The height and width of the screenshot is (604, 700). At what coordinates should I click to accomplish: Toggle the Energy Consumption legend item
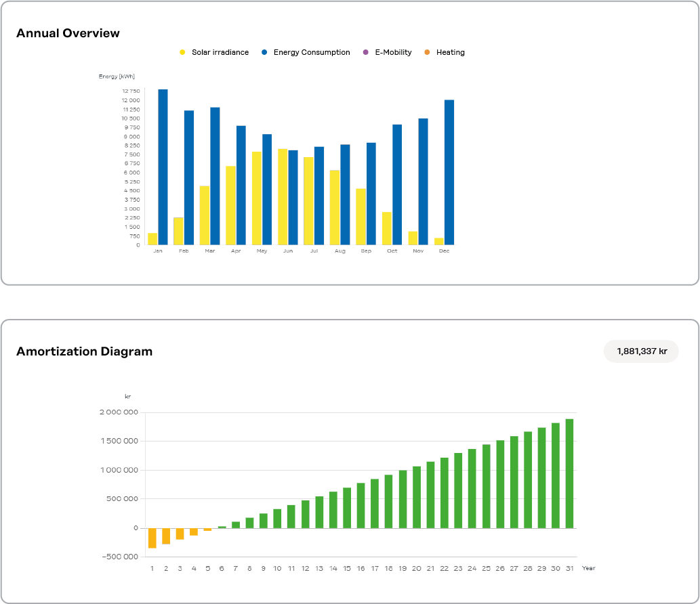click(306, 52)
